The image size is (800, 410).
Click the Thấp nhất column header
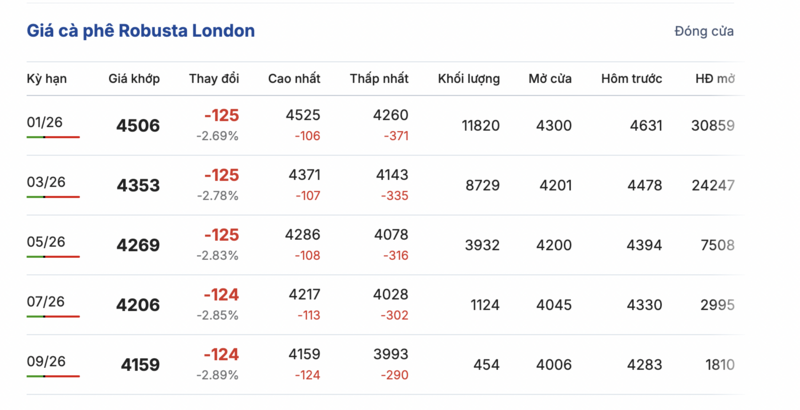click(x=379, y=79)
